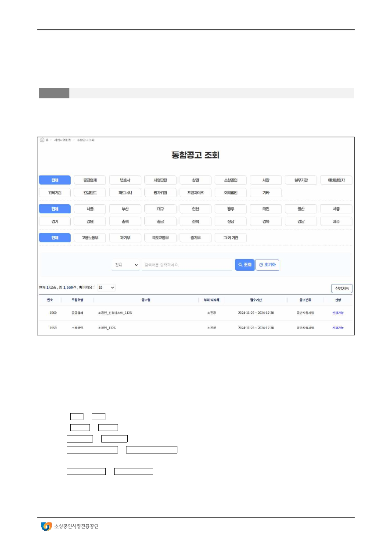Choose the 제주 region filter

[336, 221]
